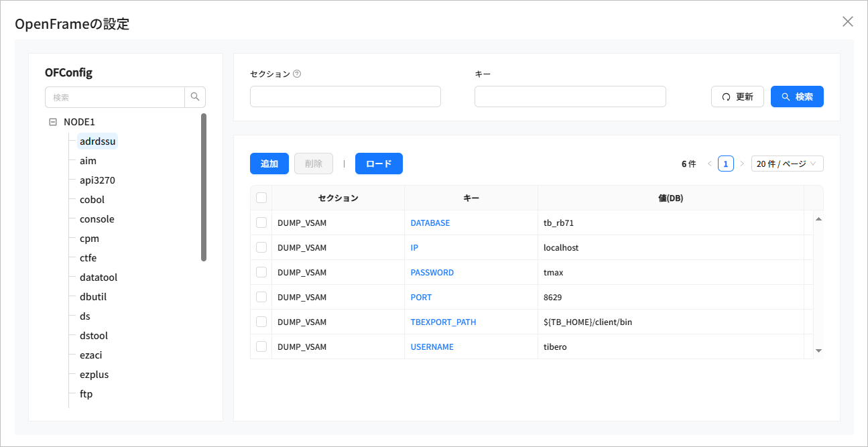
Task: Click the 追加 add button
Action: (269, 164)
